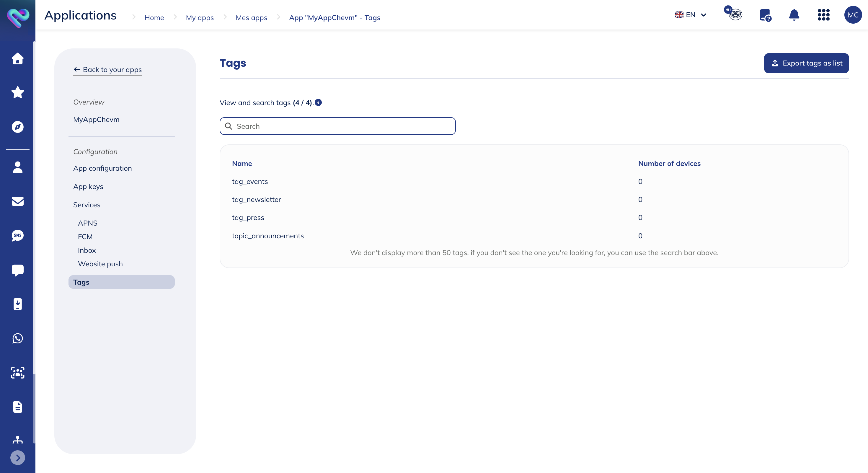
Task: Open the nine-dot apps grid icon
Action: 823,15
